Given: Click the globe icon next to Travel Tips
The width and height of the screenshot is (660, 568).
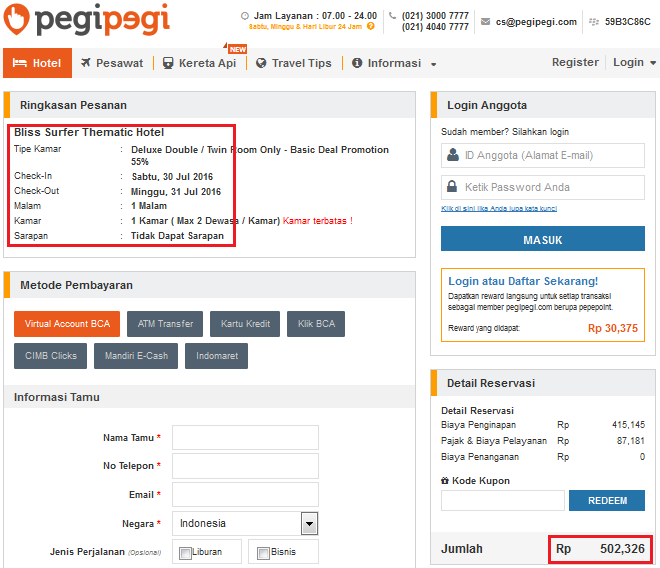Looking at the screenshot, I should [x=261, y=63].
